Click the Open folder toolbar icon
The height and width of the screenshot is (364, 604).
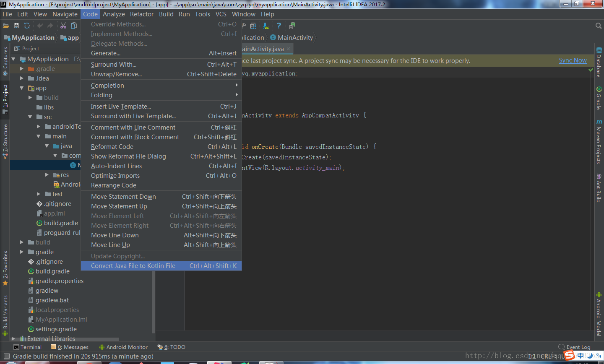(x=6, y=26)
